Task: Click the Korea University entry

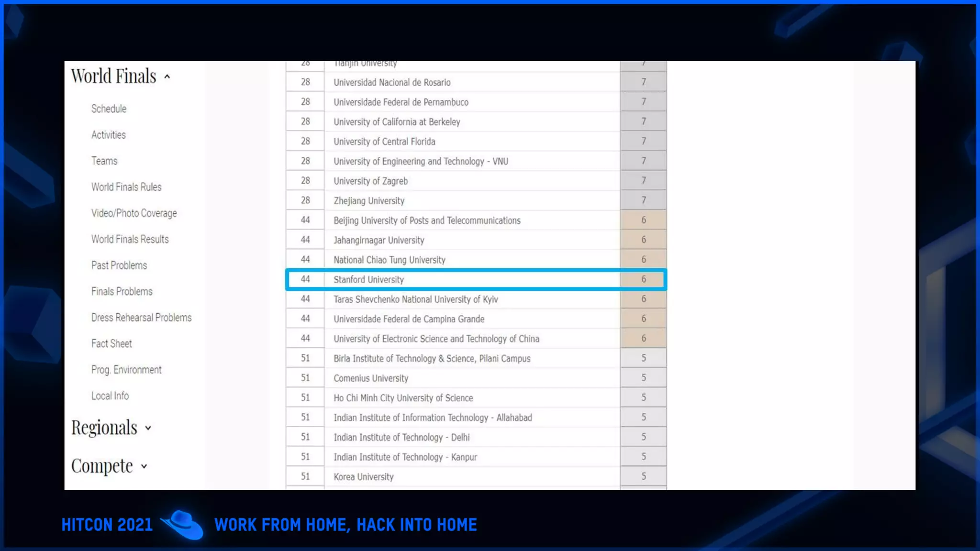Action: point(363,477)
